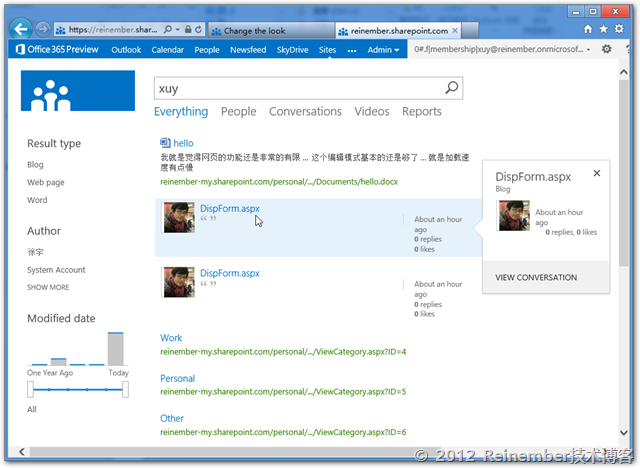
Task: Open the Other category result
Action: (x=172, y=418)
